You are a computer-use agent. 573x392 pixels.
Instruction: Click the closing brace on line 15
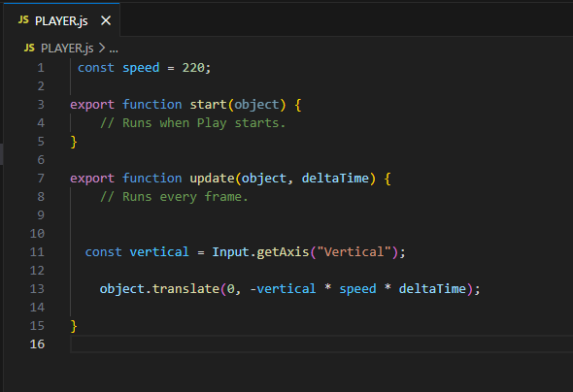[74, 326]
